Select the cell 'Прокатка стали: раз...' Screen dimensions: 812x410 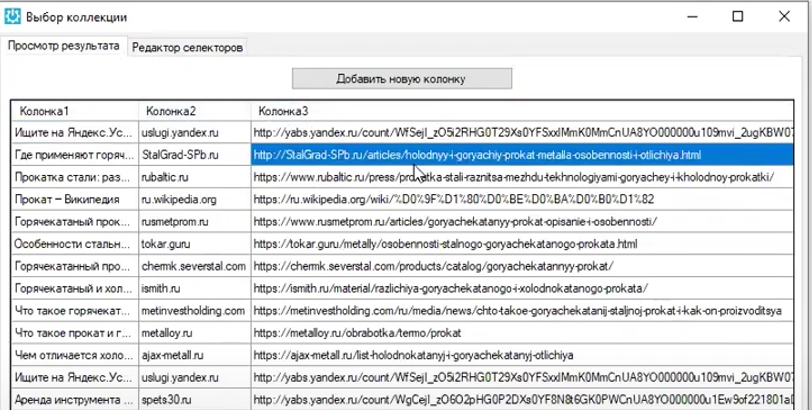(75, 177)
